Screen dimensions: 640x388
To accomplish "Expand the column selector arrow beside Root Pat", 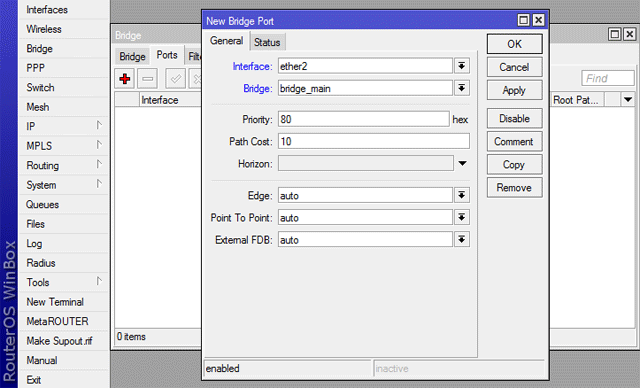I will [628, 100].
